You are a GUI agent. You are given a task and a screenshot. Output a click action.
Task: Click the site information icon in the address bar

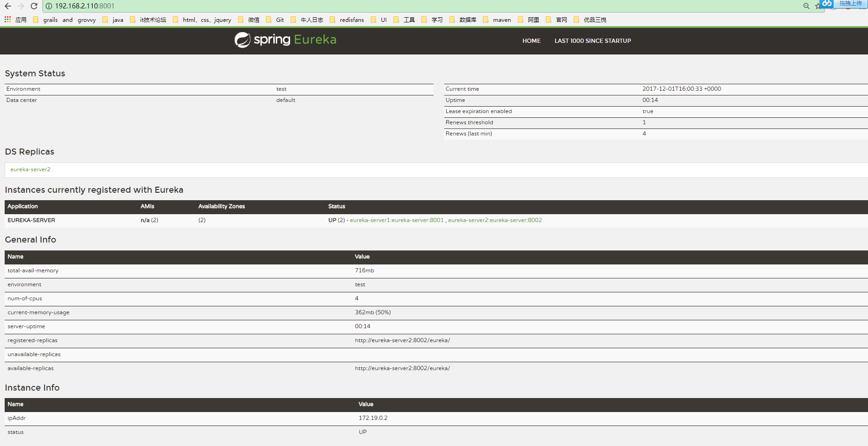click(x=49, y=6)
